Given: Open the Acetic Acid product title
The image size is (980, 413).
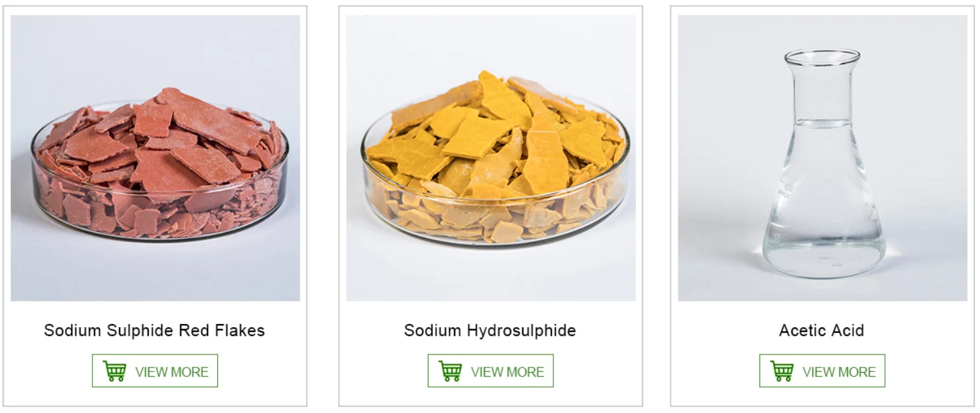Looking at the screenshot, I should pos(822,330).
